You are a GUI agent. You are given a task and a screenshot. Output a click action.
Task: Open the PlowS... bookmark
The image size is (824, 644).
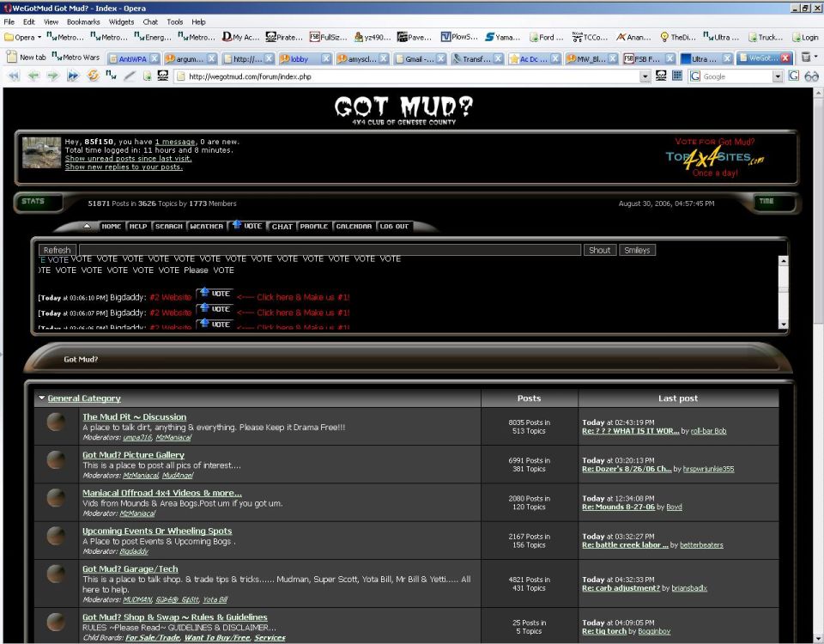click(x=459, y=37)
